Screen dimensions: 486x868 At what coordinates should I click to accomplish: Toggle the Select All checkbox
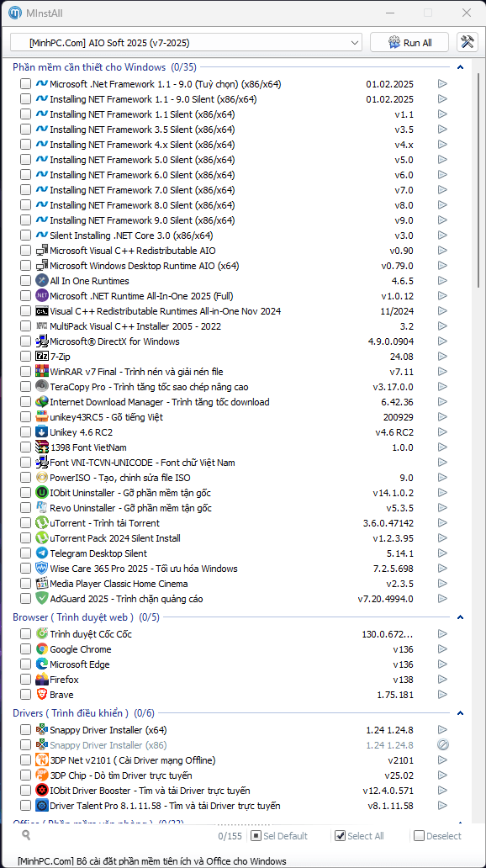[x=341, y=836]
